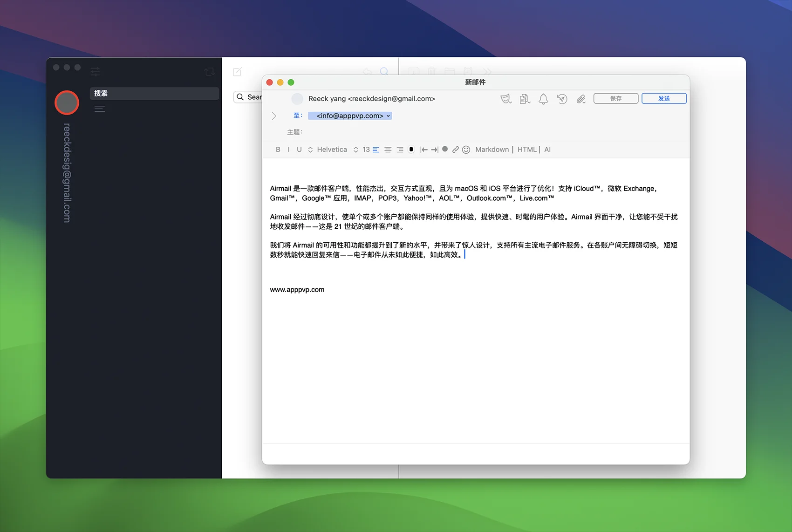
Task: Switch the editor to Markdown mode
Action: 492,150
